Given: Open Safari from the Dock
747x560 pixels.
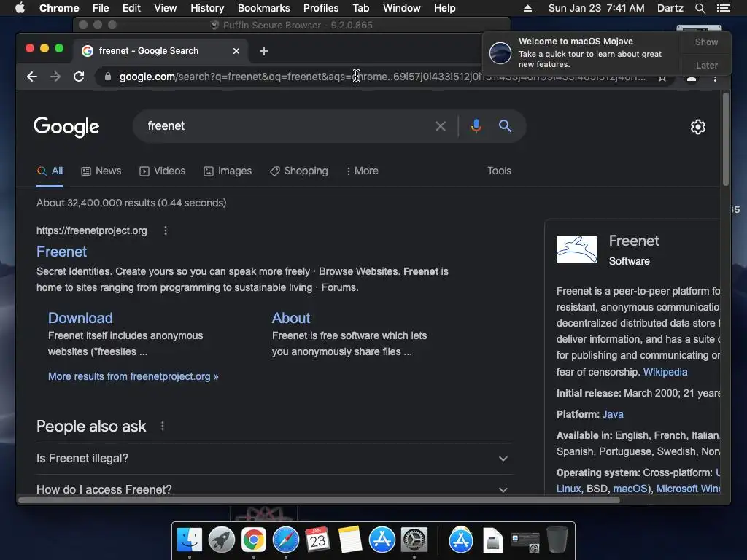Looking at the screenshot, I should pyautogui.click(x=286, y=540).
